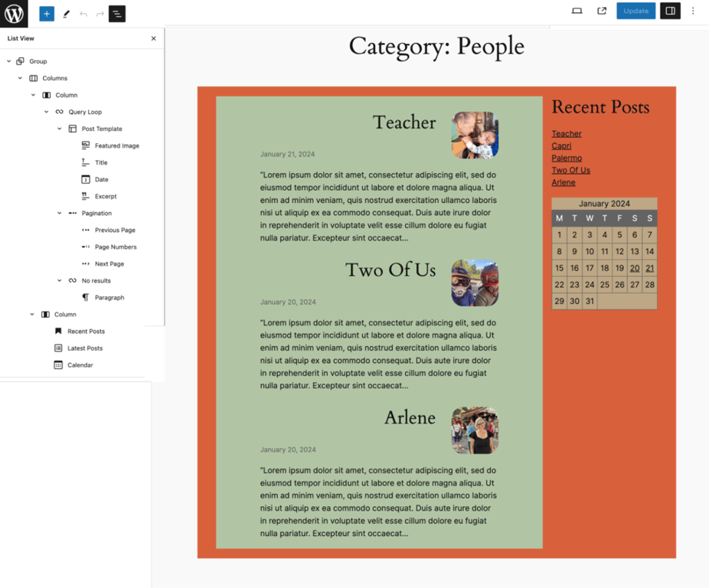Click the view post in new tab icon
The width and height of the screenshot is (709, 588).
click(x=602, y=11)
